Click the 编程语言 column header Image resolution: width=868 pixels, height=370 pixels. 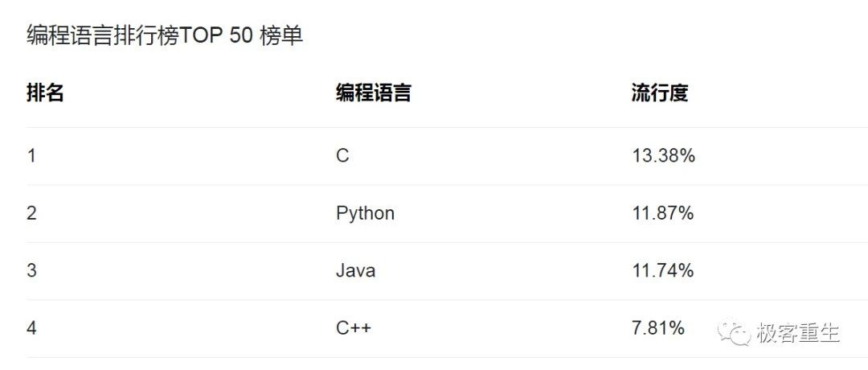(374, 93)
